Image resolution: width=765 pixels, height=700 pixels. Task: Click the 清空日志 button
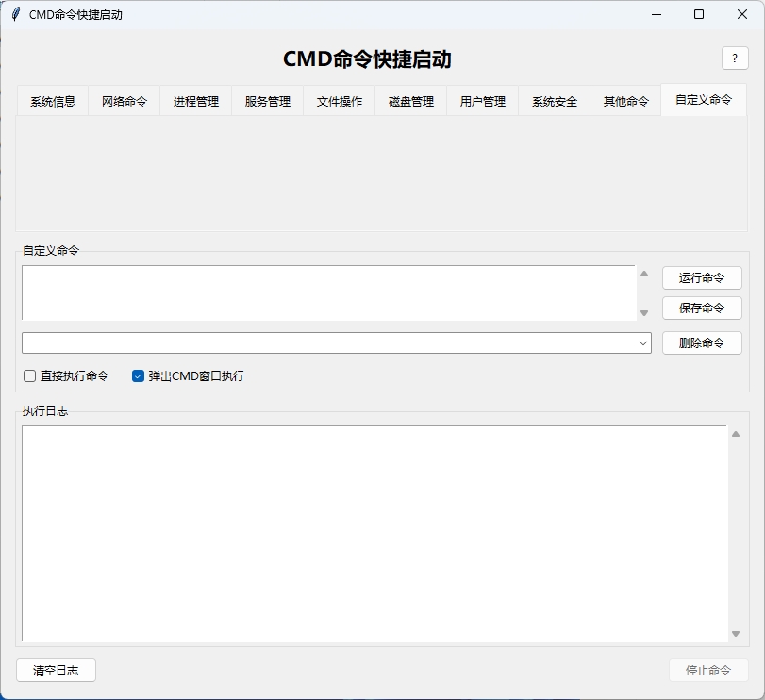tap(56, 670)
